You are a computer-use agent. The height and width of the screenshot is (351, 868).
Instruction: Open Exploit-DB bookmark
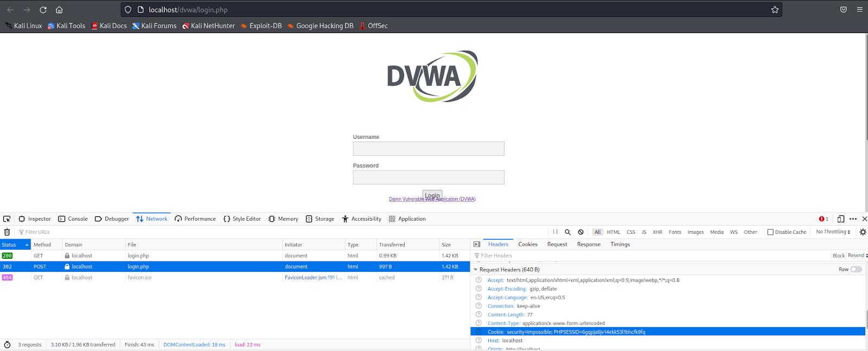click(x=261, y=25)
